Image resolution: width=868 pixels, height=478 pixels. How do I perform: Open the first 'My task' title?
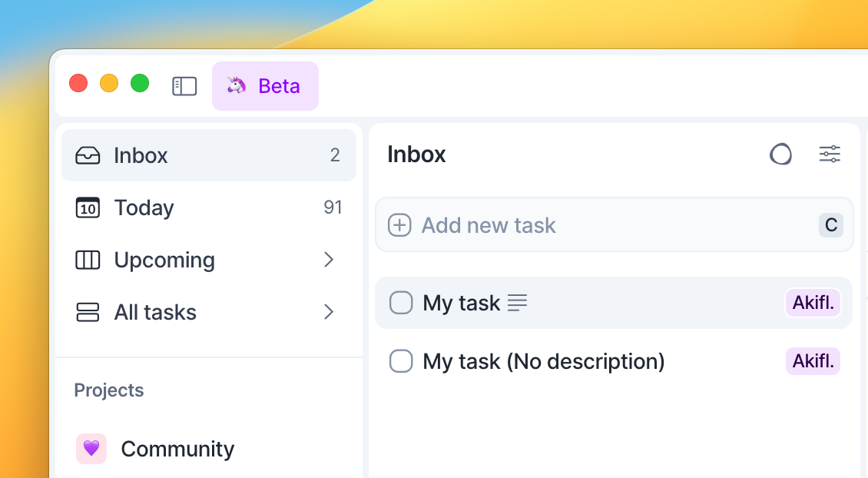coord(462,304)
